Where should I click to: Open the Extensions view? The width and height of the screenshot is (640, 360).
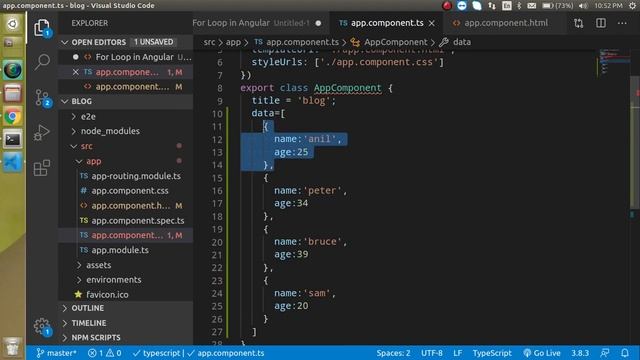coord(42,167)
